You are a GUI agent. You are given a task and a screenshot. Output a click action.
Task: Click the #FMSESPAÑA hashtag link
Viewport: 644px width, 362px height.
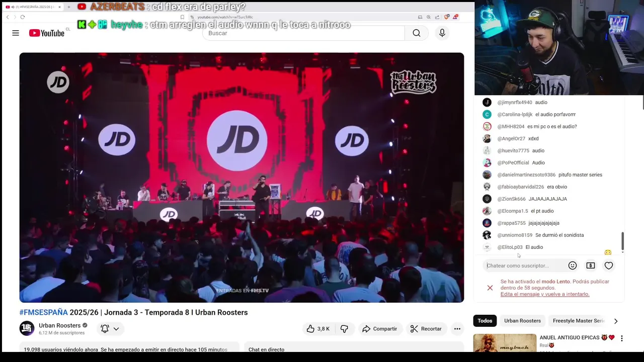coord(43,312)
